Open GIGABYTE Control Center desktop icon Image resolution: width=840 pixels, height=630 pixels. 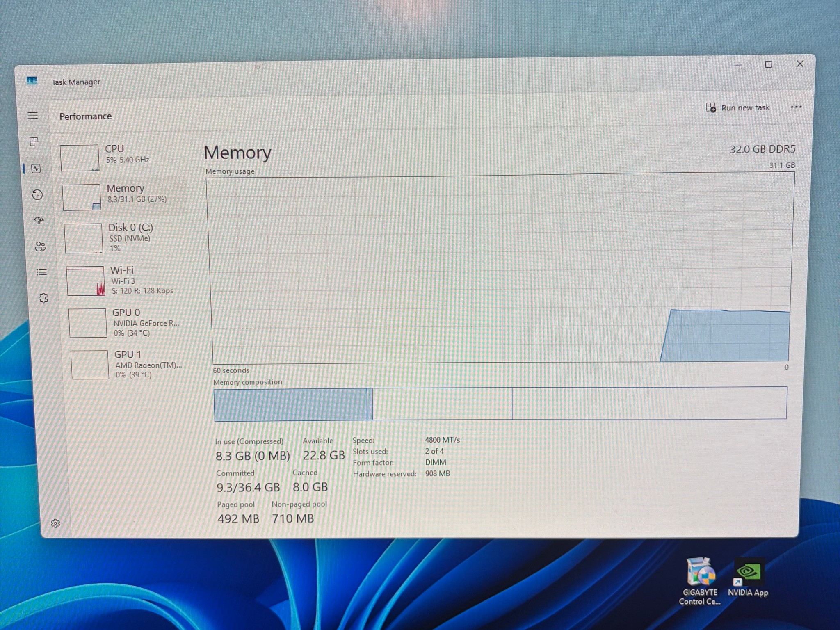[x=700, y=582]
